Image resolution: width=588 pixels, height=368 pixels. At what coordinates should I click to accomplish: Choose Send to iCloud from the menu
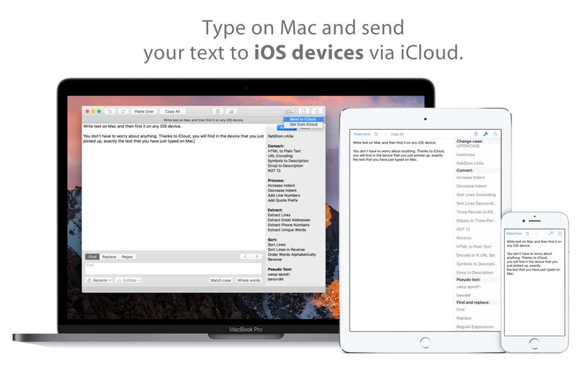303,119
